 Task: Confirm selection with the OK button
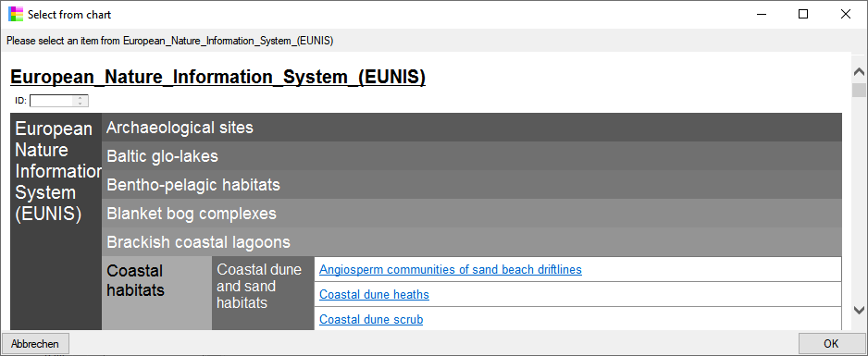point(831,344)
